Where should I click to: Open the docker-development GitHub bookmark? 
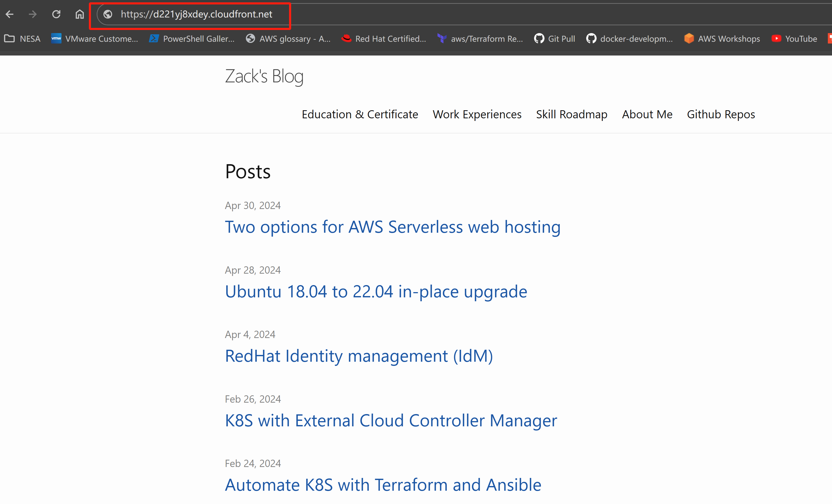(630, 39)
